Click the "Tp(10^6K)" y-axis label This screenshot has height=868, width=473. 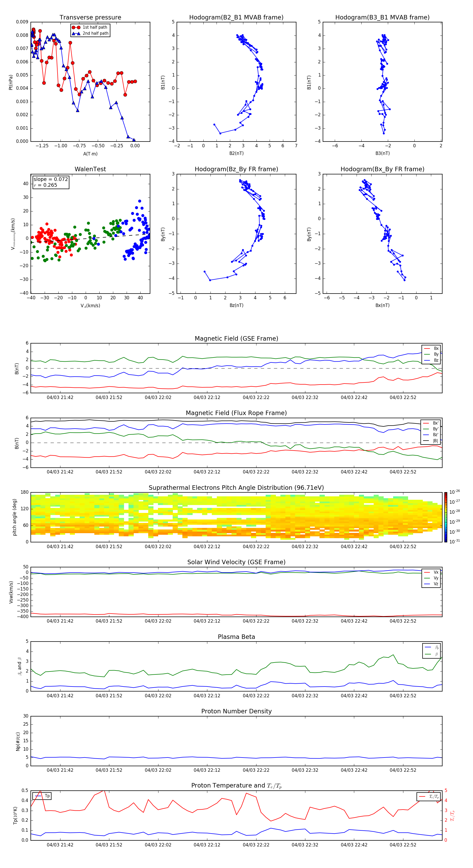15,815
